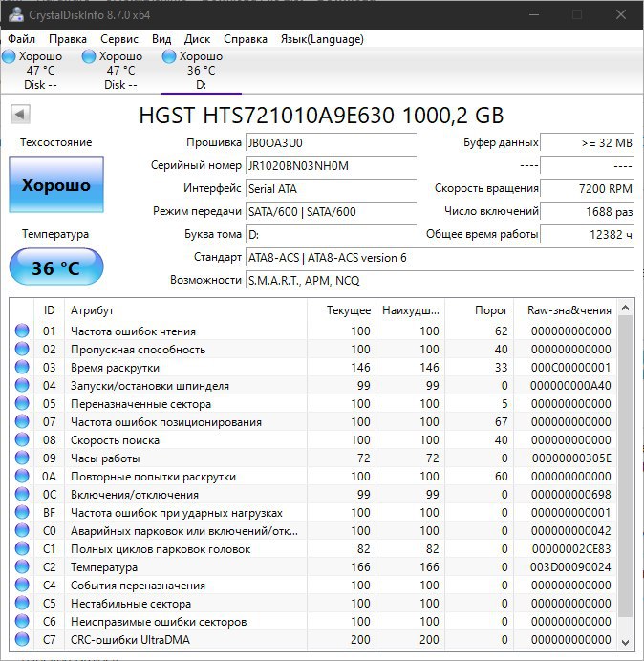Open the Вид menu
The width and height of the screenshot is (644, 661).
point(161,39)
